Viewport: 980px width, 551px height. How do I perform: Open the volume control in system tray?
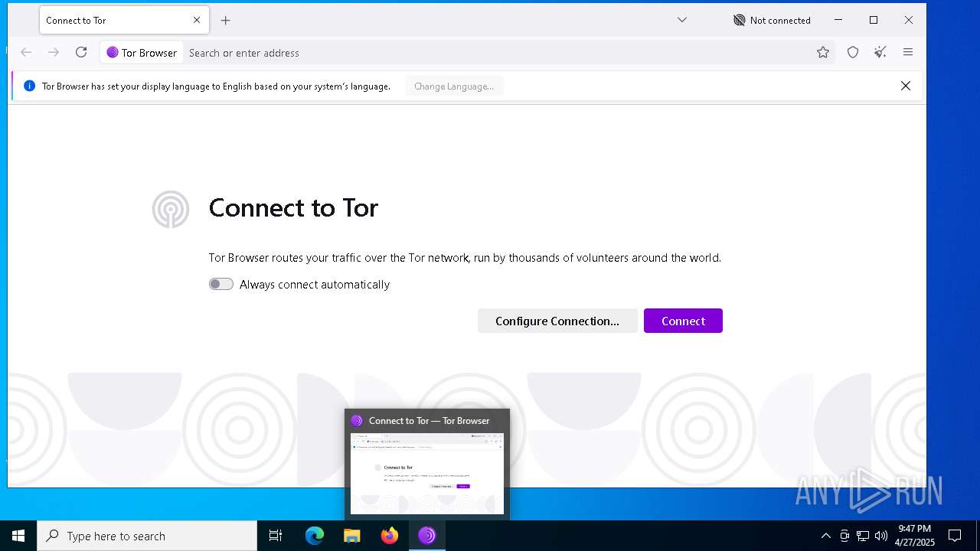point(881,536)
